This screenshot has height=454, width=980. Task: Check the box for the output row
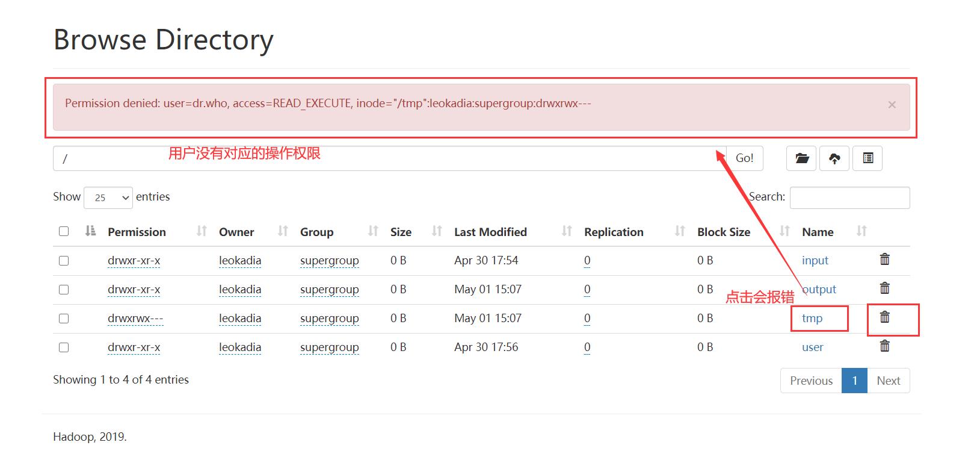pyautogui.click(x=64, y=290)
